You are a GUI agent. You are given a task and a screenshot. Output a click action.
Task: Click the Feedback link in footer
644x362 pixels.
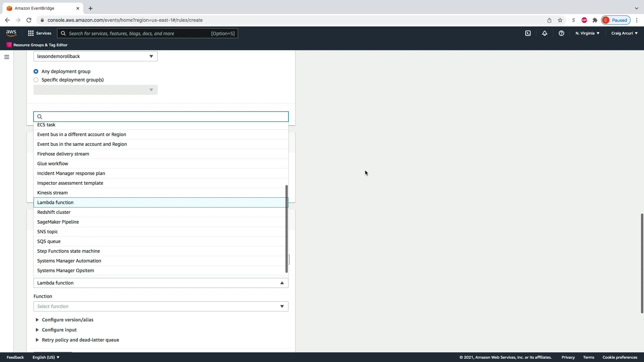pos(15,357)
